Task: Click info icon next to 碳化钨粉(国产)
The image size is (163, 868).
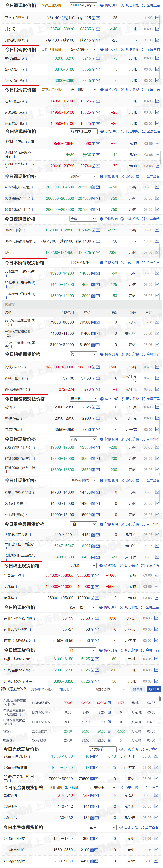Action: click(x=30, y=389)
